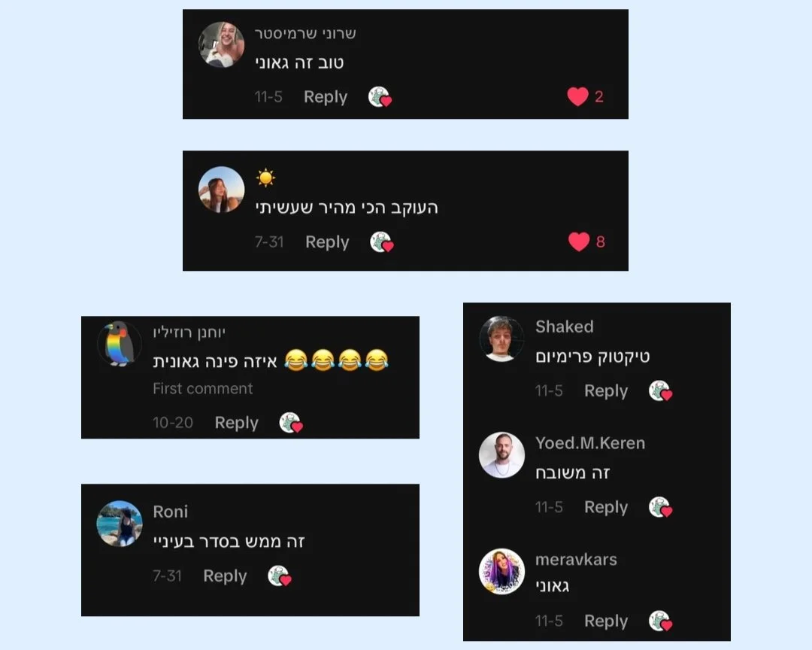The height and width of the screenshot is (650, 812).
Task: Reply to Roni's comment
Action: click(225, 576)
